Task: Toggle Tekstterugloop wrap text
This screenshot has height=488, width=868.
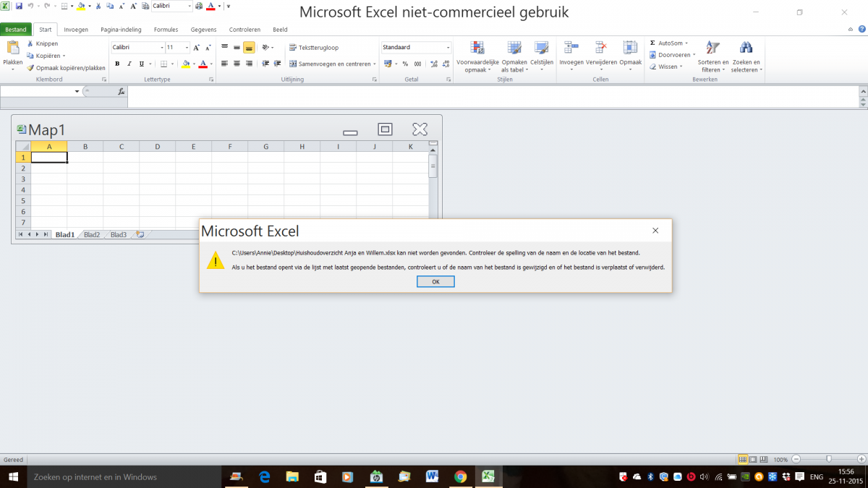Action: (x=314, y=48)
